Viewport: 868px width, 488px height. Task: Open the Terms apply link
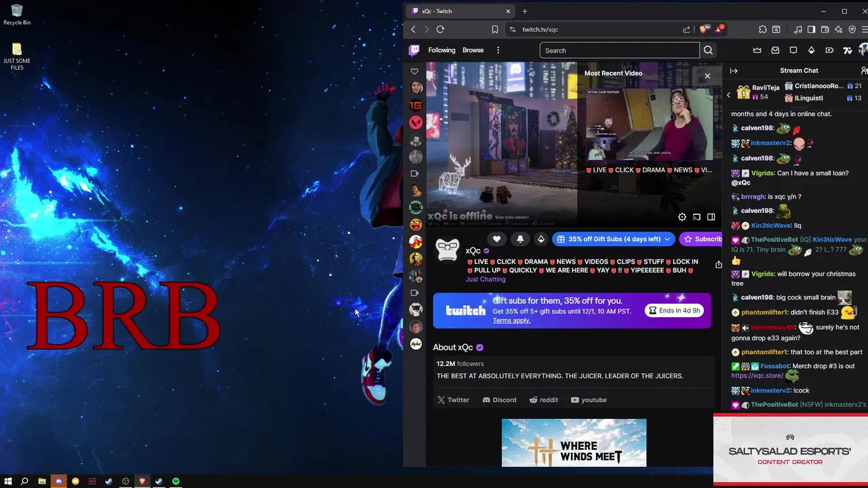point(511,321)
